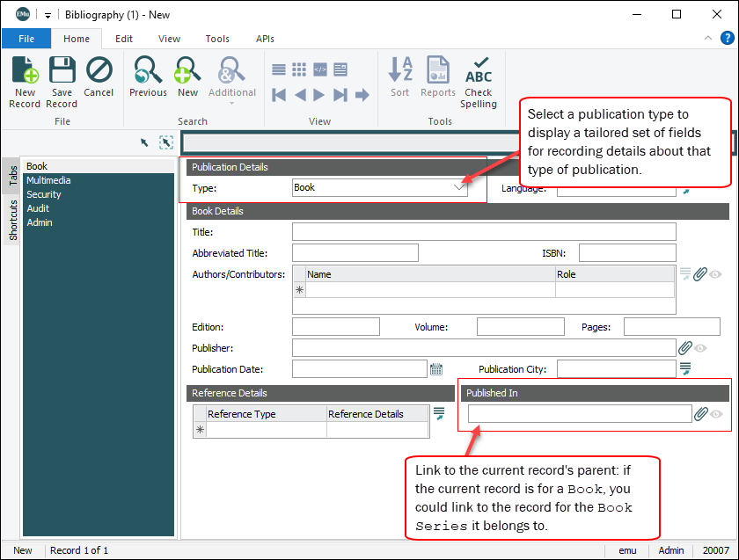
Task: Open the Shortcuts vertical side tab
Action: pyautogui.click(x=13, y=220)
